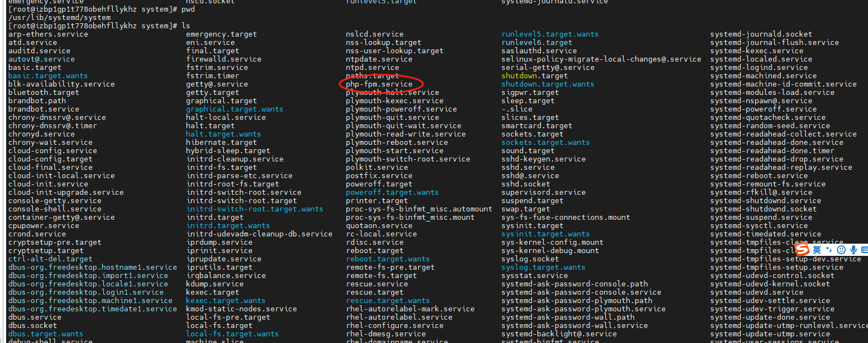The image size is (868, 343).
Task: Toggle the punctuation mode in IME bar
Action: click(x=829, y=250)
